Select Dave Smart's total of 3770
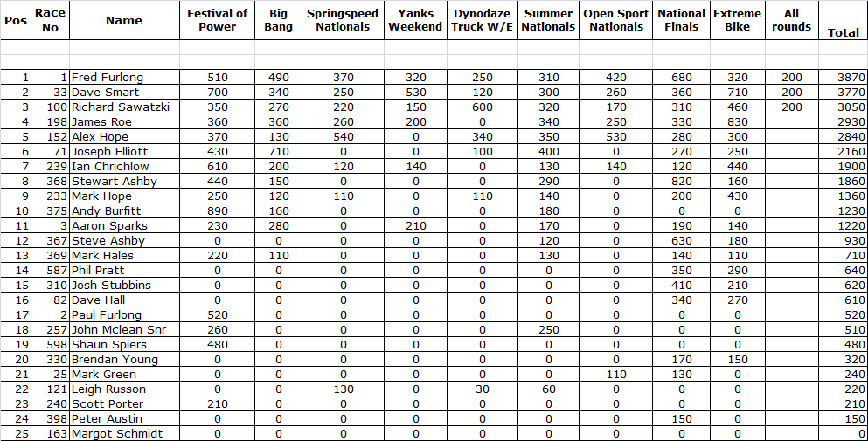This screenshot has height=441, width=868. pos(843,93)
